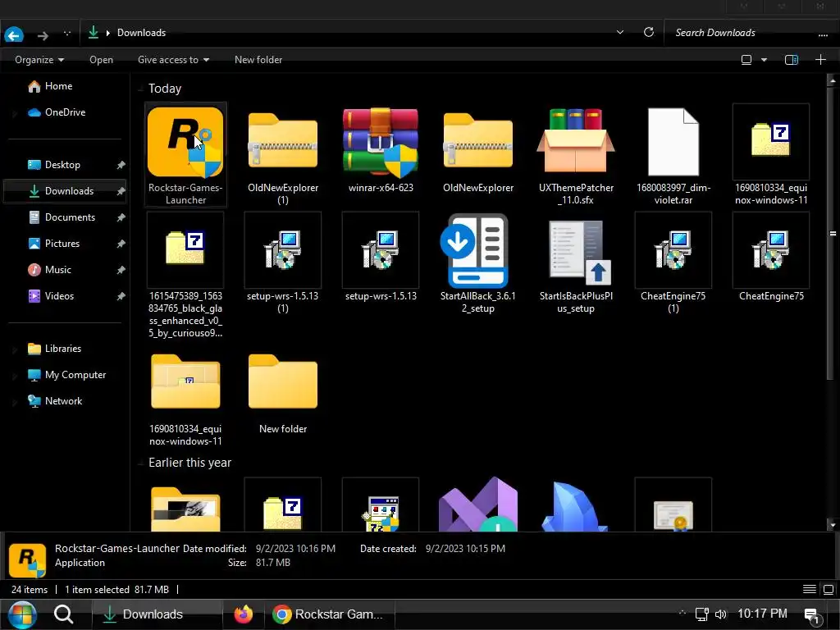This screenshot has width=840, height=630.
Task: Select the second CheatEngine75 installer
Action: [x=771, y=257]
